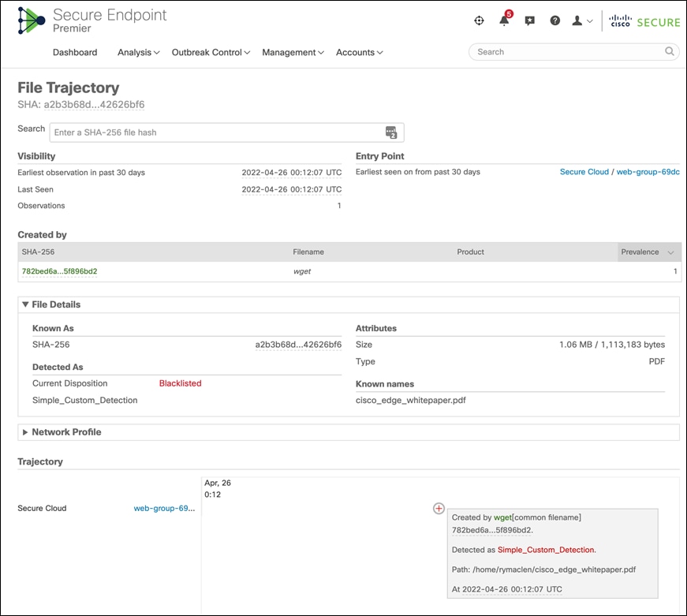Open the web-group-69dc entry point link
Image resolution: width=687 pixels, height=616 pixels.
pos(648,172)
